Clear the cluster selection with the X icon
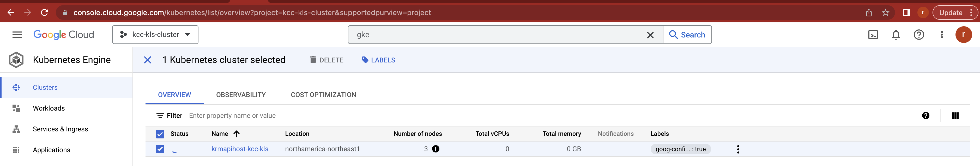Screen dimensions: 980x166 click(x=148, y=60)
